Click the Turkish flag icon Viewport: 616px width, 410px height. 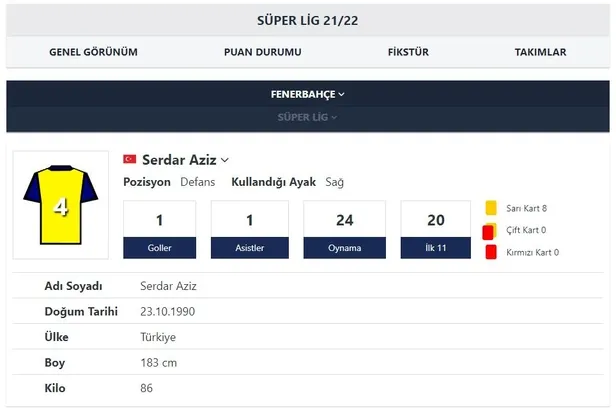tap(130, 160)
